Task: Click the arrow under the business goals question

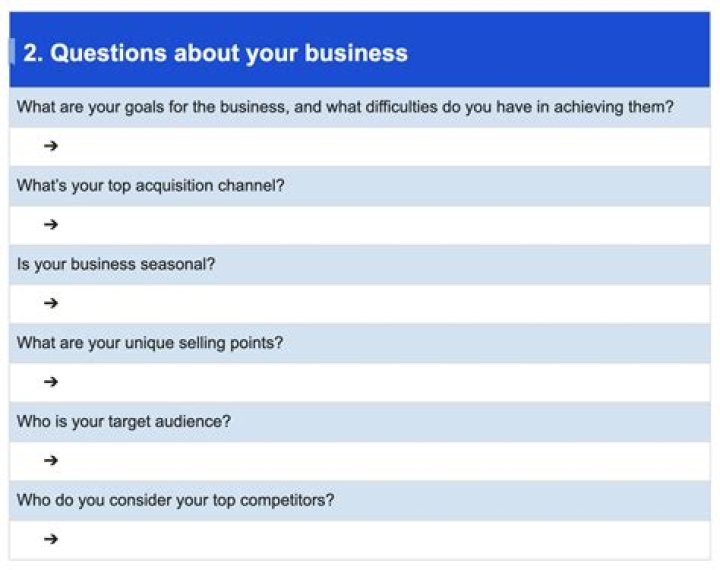Action: tap(51, 146)
